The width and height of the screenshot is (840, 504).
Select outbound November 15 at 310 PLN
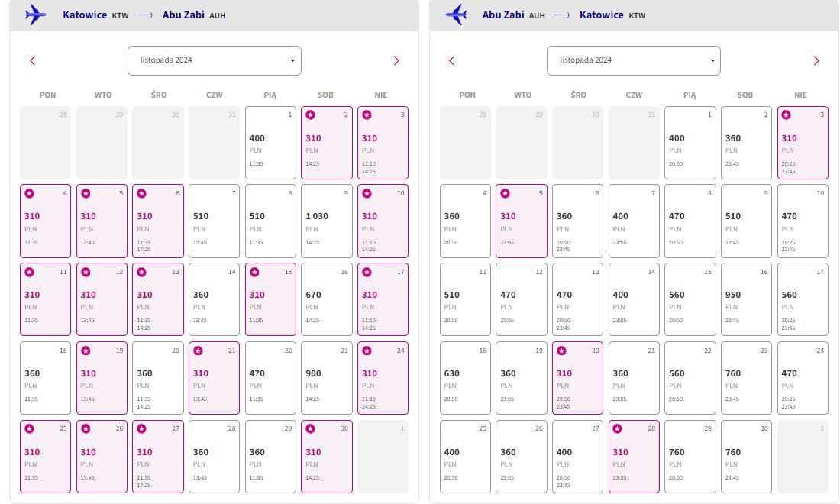[270, 299]
